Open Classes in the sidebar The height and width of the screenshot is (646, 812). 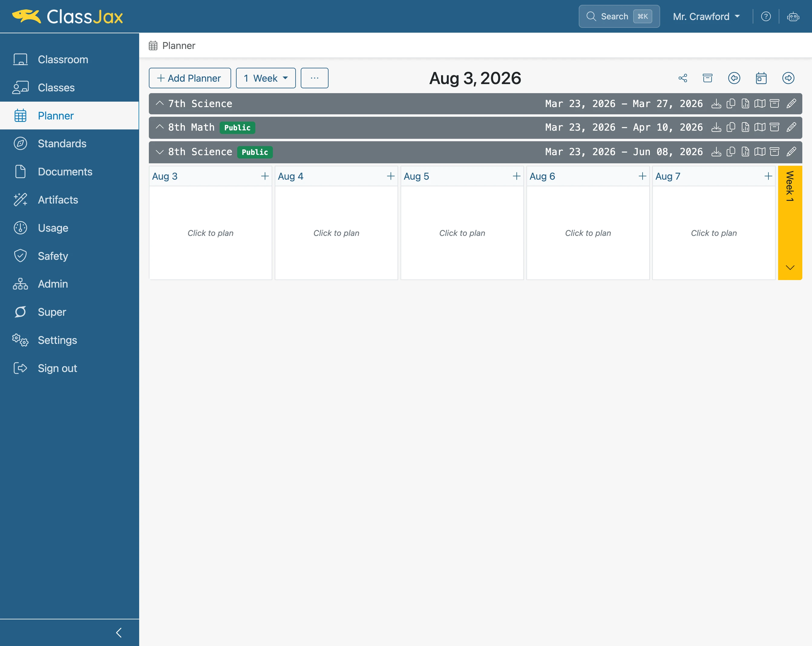(70, 88)
